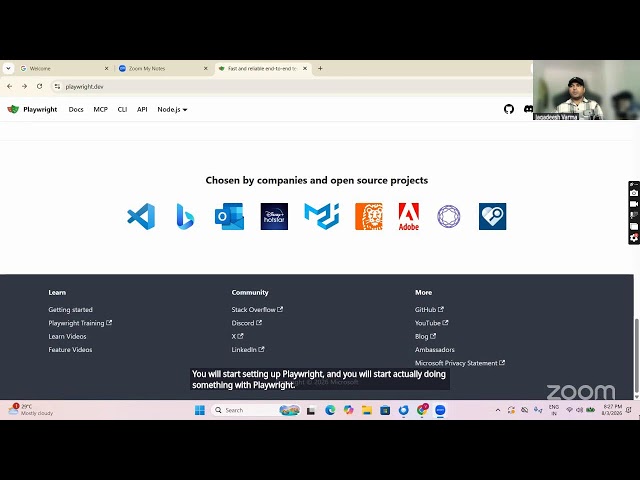This screenshot has height=480, width=640.
Task: Open the Discord icon in navbar
Action: click(528, 109)
